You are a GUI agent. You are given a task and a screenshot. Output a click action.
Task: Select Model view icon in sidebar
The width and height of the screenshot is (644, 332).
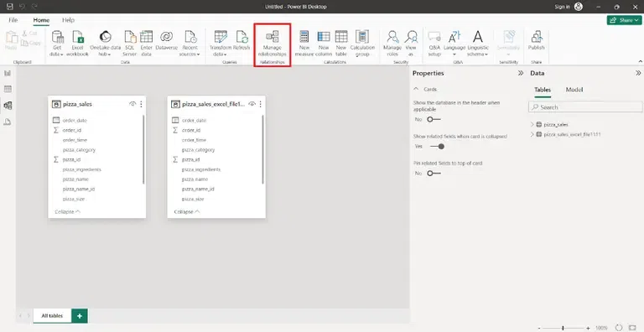pyautogui.click(x=8, y=106)
